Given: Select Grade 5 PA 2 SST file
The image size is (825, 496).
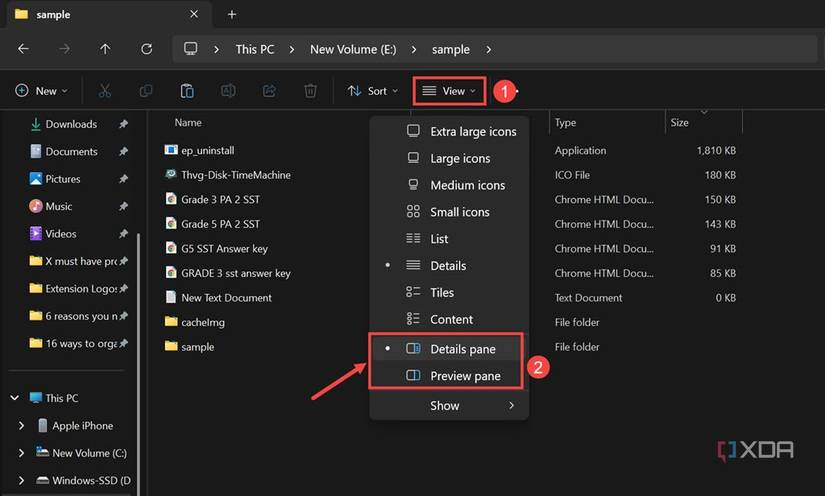Looking at the screenshot, I should 220,224.
